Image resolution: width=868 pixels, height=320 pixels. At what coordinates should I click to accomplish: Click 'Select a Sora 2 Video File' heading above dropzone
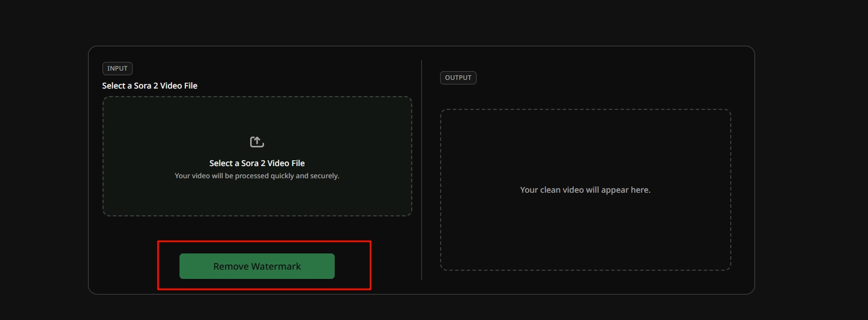tap(150, 86)
